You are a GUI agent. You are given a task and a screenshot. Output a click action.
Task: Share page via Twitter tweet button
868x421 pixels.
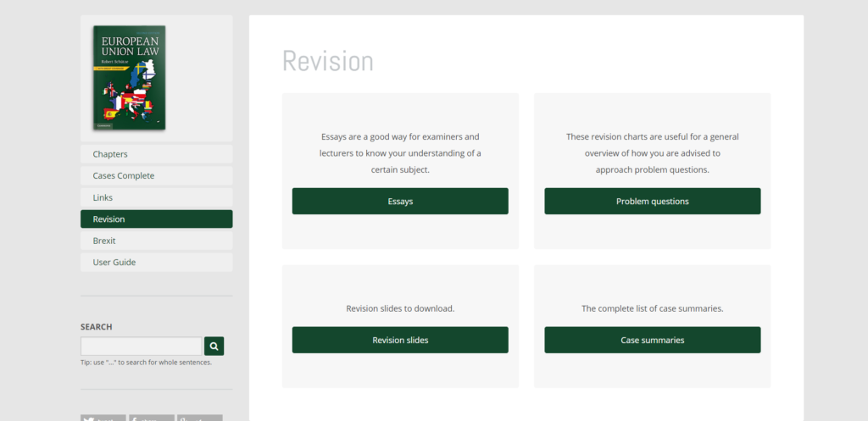(103, 418)
